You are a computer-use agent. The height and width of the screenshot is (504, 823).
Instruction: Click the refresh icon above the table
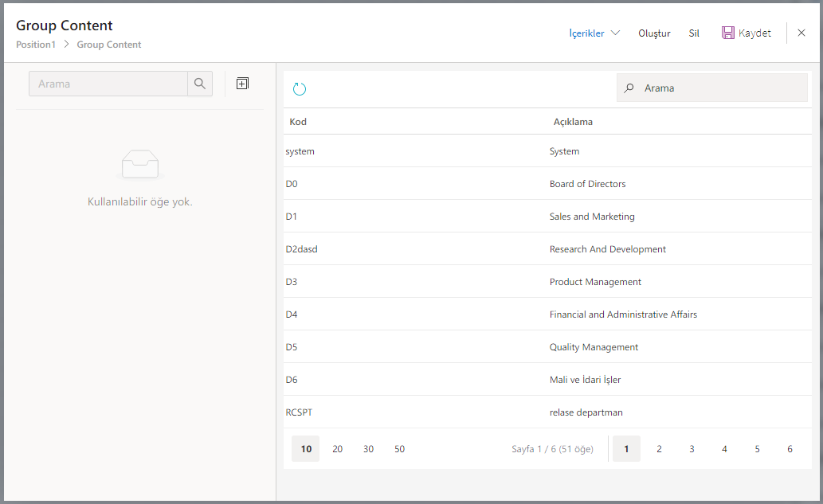point(300,88)
